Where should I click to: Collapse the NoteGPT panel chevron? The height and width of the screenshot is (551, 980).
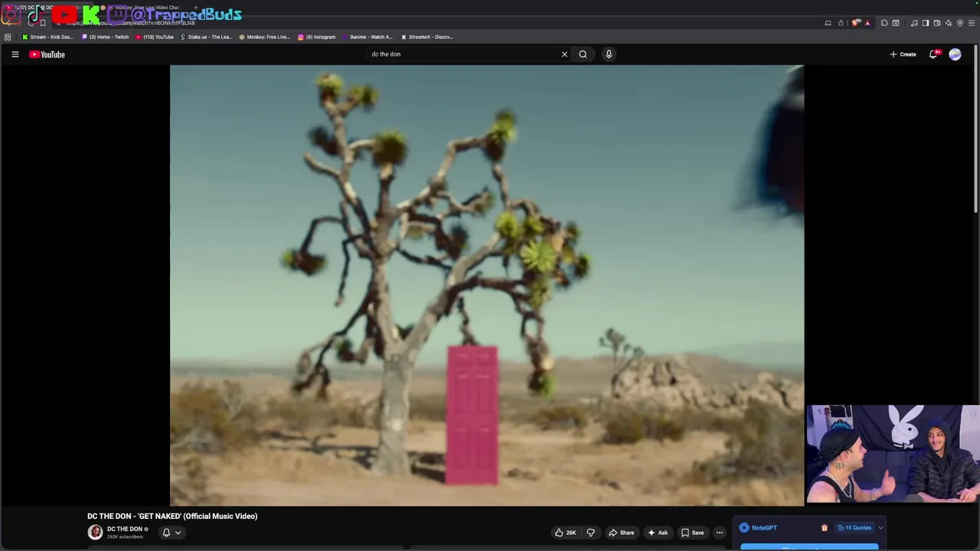click(x=880, y=527)
